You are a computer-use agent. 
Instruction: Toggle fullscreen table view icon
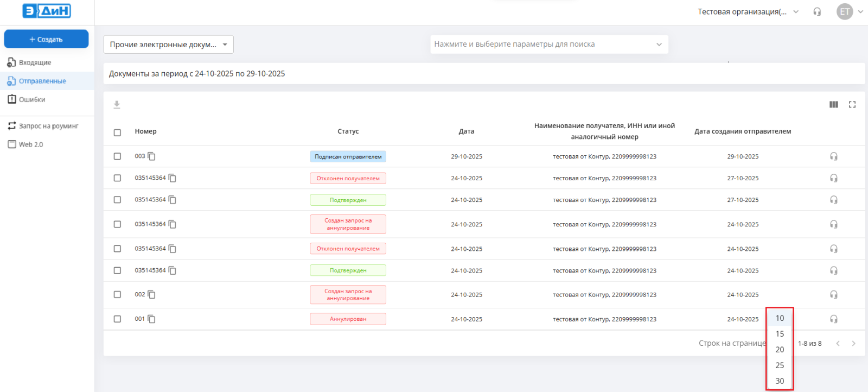[x=852, y=105]
